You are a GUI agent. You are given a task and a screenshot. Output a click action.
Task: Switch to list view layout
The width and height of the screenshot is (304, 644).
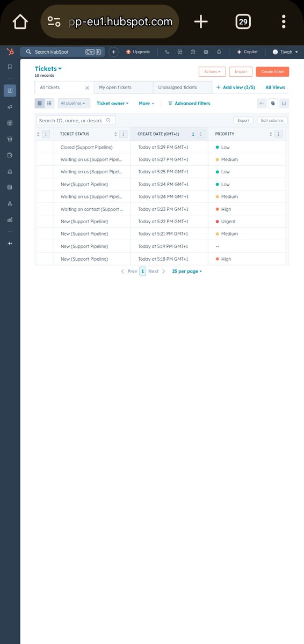40,104
